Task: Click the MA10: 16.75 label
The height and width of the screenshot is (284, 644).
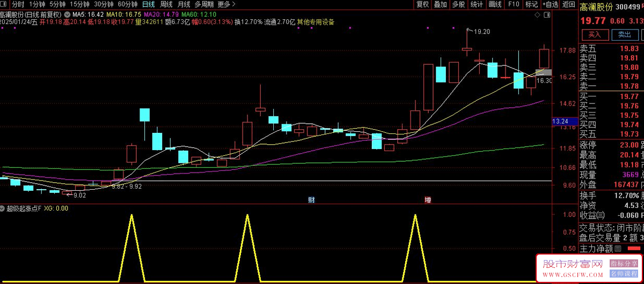Action: coord(124,14)
